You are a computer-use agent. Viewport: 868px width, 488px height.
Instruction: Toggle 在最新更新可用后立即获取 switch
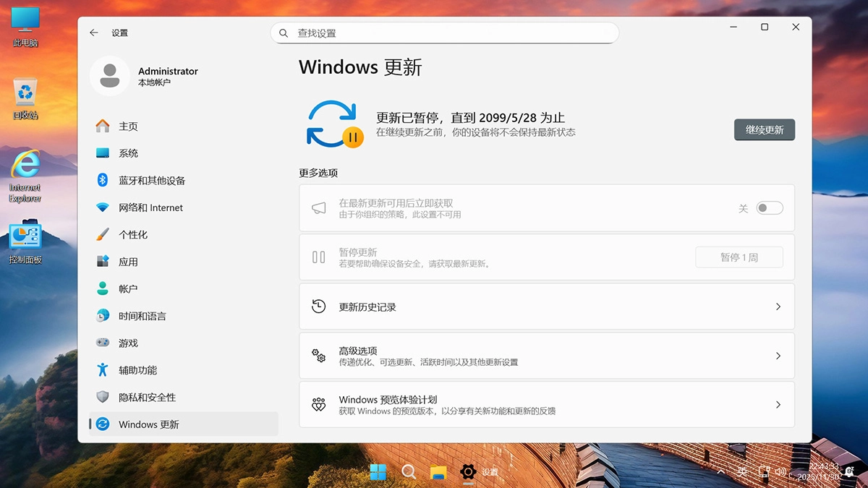pos(770,207)
